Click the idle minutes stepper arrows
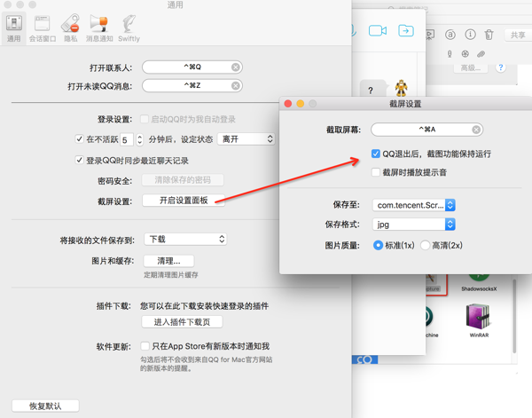This screenshot has height=418, width=532. point(139,139)
